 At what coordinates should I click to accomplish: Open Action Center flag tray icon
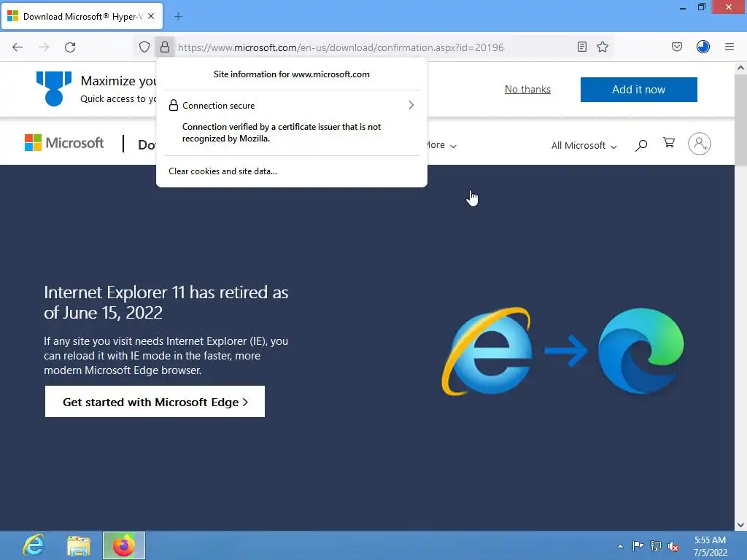(x=638, y=545)
